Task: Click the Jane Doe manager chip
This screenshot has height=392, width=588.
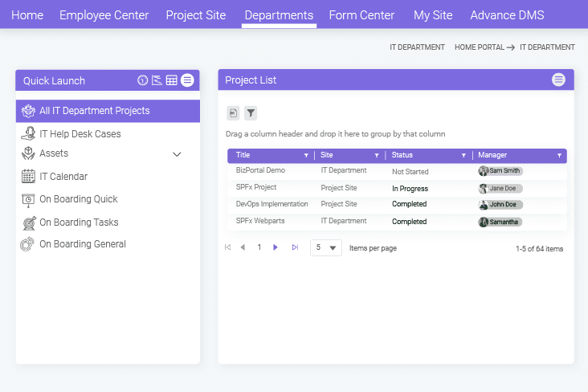Action: [500, 188]
